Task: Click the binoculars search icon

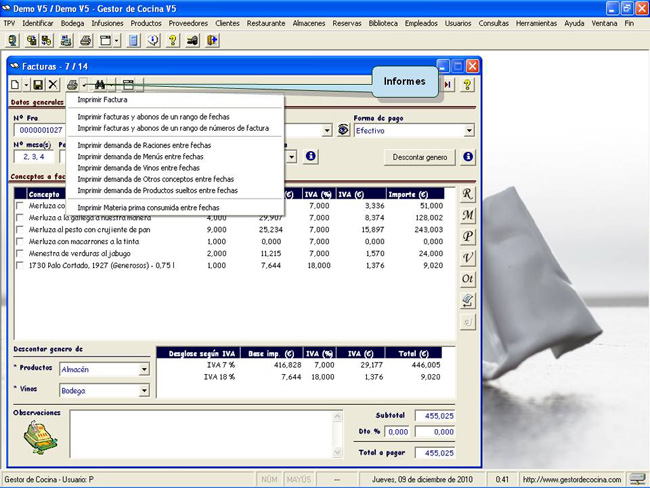Action: click(x=100, y=86)
